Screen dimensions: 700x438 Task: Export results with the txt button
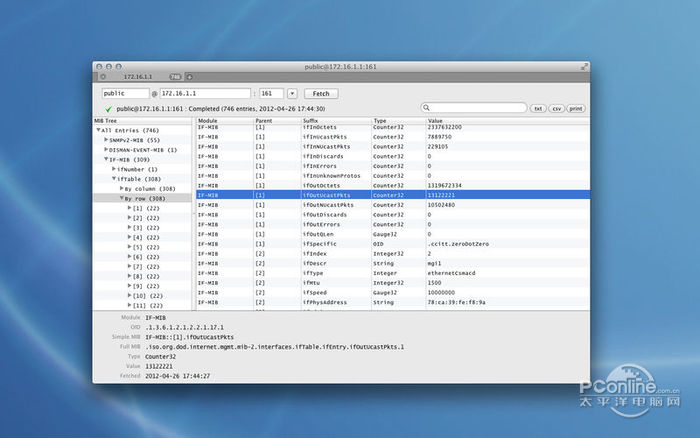click(538, 108)
